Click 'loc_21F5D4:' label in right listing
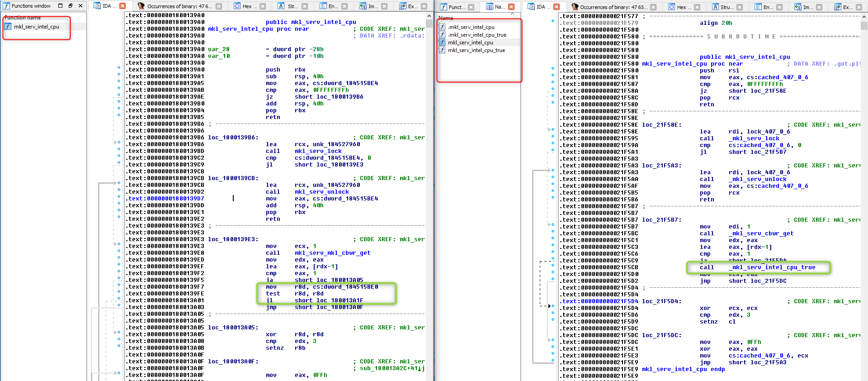This screenshot has height=381, width=868. pos(662,301)
